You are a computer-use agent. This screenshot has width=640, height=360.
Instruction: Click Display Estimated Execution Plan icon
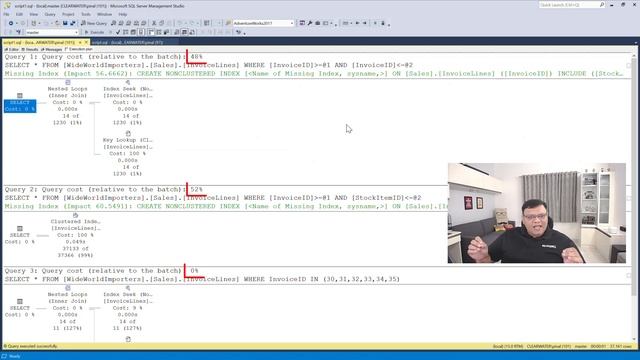pos(125,32)
